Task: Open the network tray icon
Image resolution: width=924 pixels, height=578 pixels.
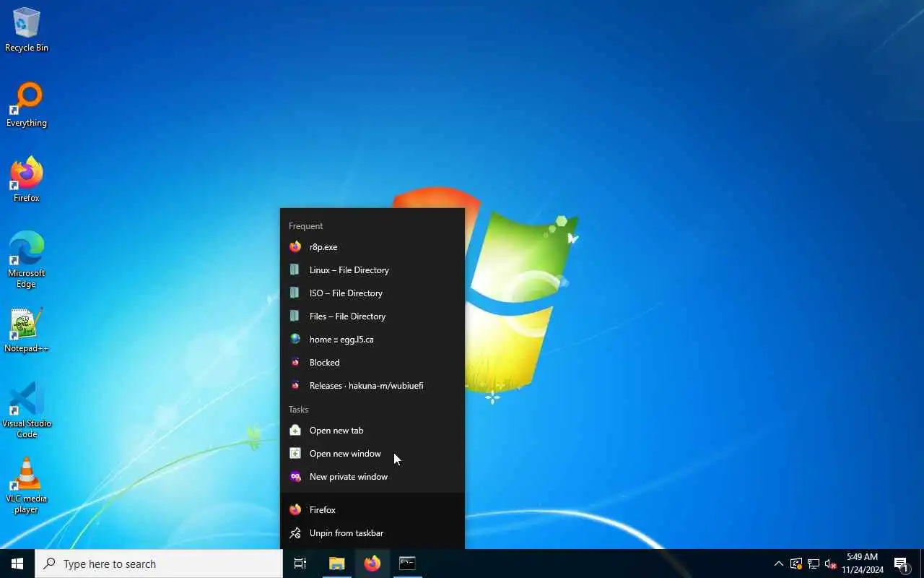Action: click(814, 564)
